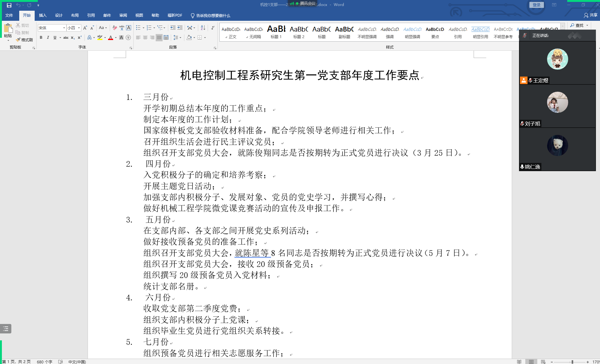This screenshot has width=600, height=364.
Task: Apply subscript formatting with the x₂ icon
Action: point(72,38)
